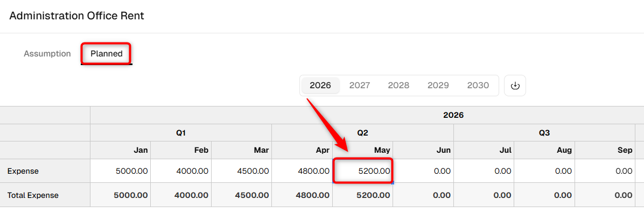Click the Q2 column group header
This screenshot has height=220, width=644.
click(x=363, y=133)
